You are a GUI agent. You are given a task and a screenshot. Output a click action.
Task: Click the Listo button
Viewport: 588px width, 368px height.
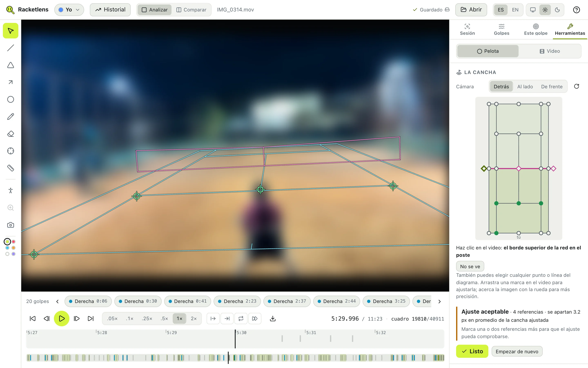coord(472,351)
